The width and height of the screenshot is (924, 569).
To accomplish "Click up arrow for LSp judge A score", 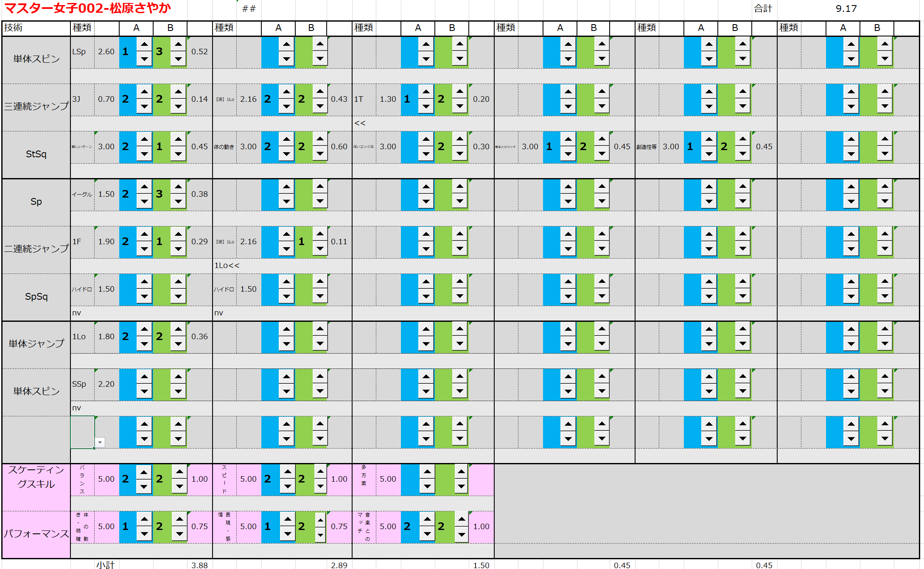I will (x=144, y=45).
